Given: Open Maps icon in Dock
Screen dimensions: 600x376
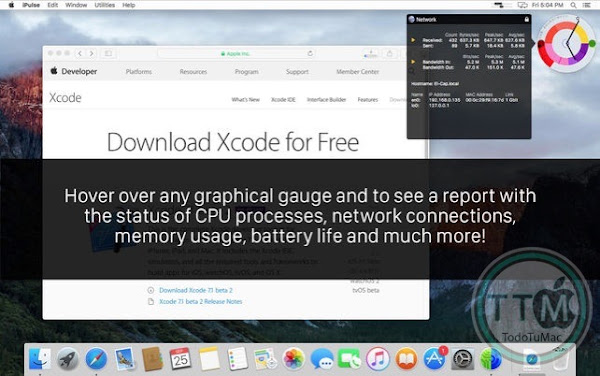Looking at the screenshot, I should [x=265, y=359].
